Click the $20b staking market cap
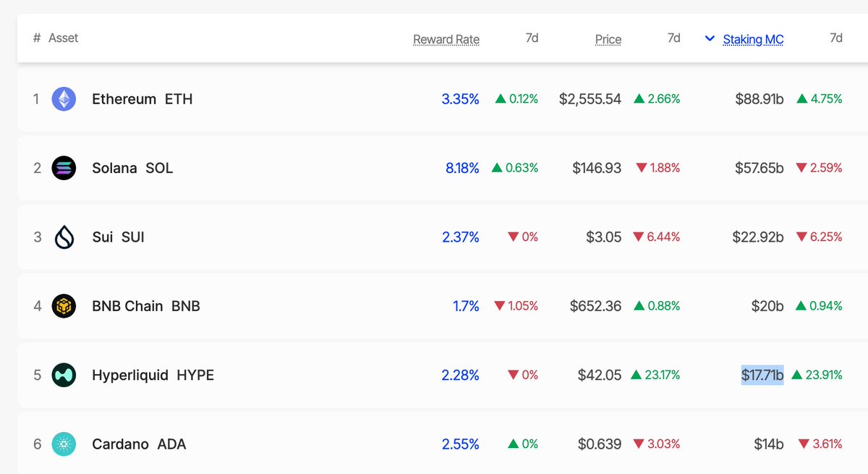 tap(767, 306)
